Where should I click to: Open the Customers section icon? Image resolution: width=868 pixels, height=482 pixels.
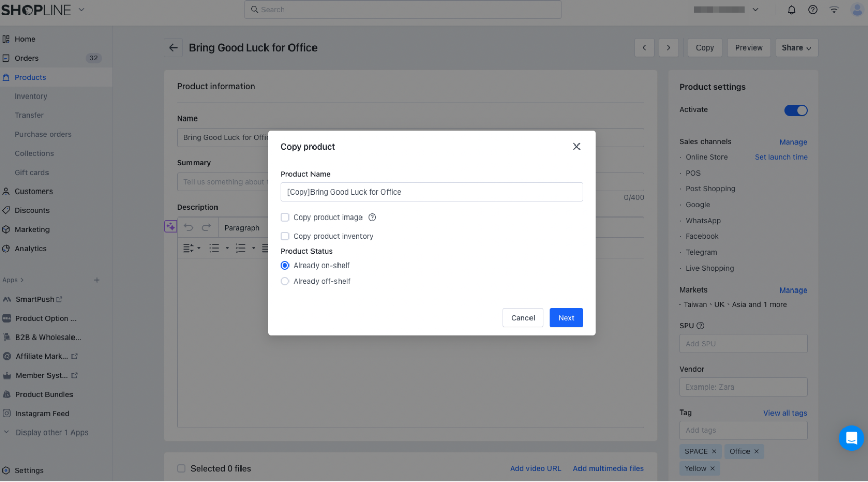7,191
